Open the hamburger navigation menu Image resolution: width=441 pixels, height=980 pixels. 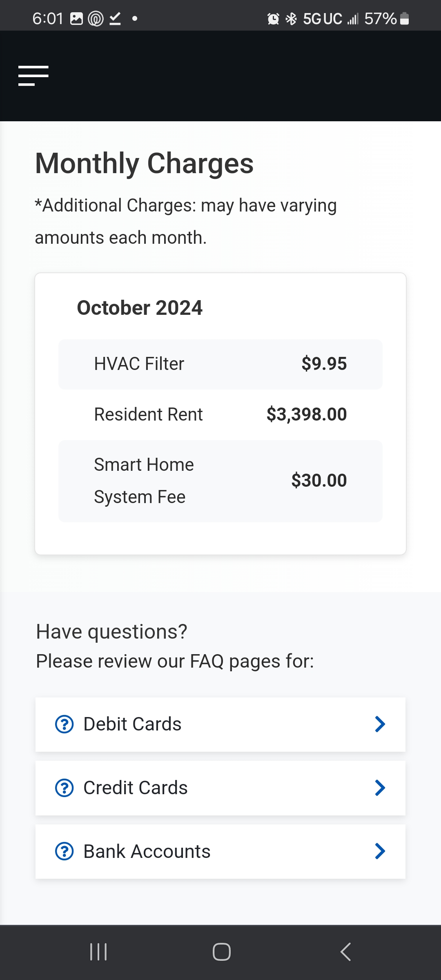(33, 75)
